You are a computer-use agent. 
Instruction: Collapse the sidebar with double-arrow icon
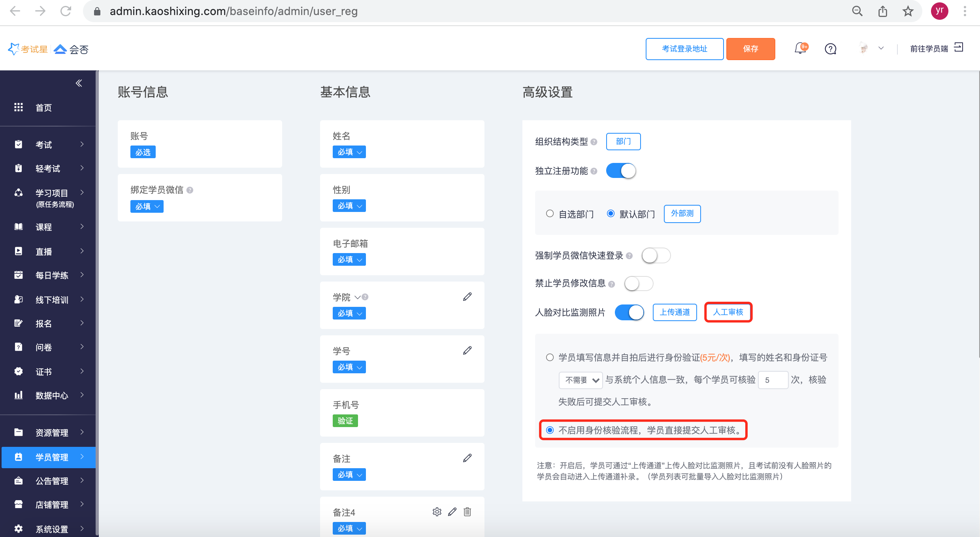click(x=79, y=83)
